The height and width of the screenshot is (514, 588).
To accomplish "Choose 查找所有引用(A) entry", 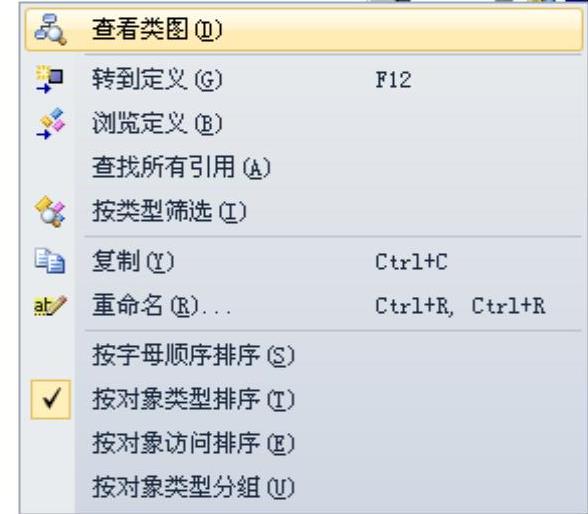I will pos(304,168).
